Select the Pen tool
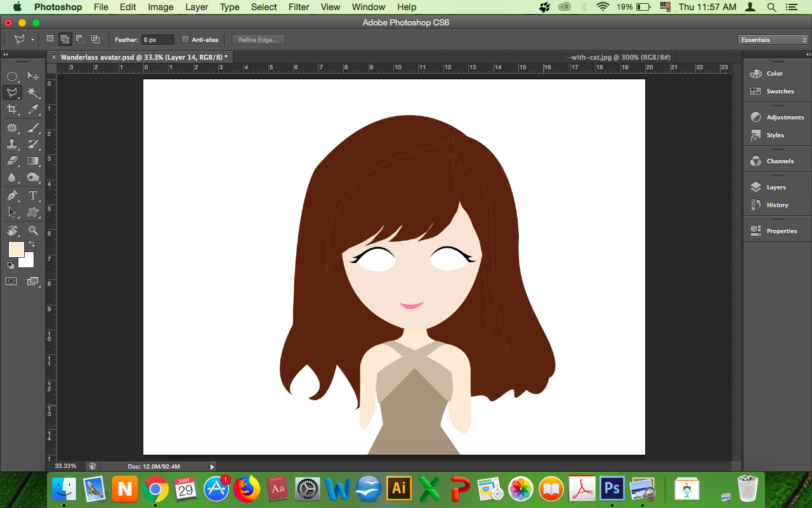The width and height of the screenshot is (812, 508). pyautogui.click(x=12, y=196)
